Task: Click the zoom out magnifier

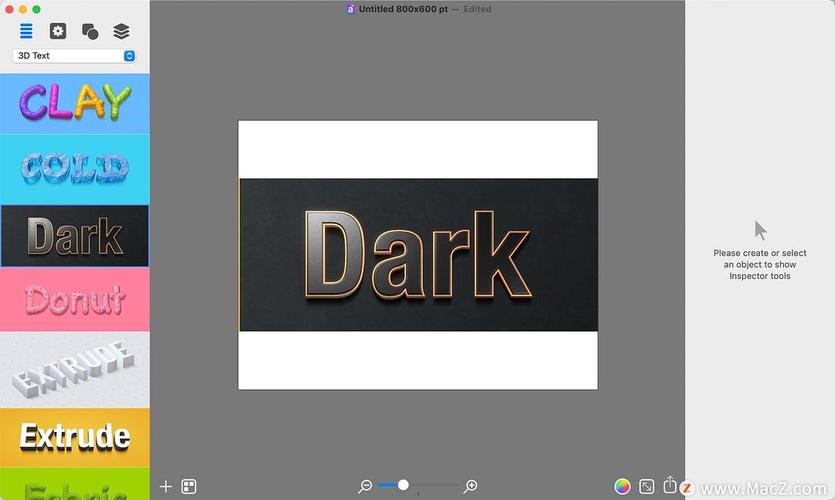Action: [x=365, y=486]
